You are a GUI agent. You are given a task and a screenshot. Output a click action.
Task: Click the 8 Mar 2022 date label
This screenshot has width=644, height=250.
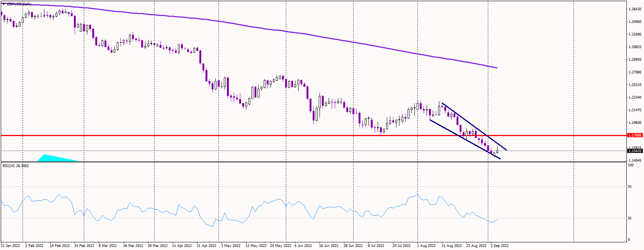tap(108, 246)
